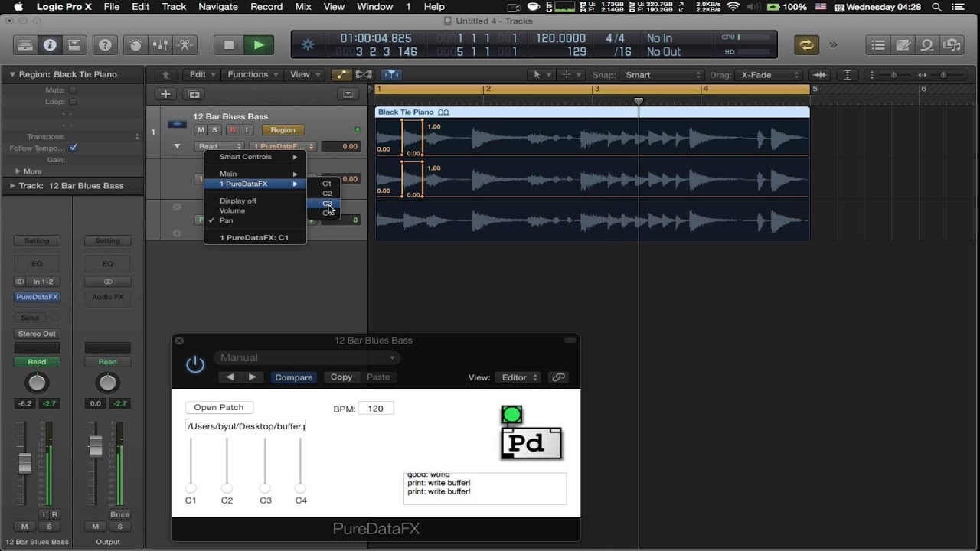Image resolution: width=980 pixels, height=551 pixels.
Task: Open the Edit menu in tracks area
Action: tap(201, 74)
